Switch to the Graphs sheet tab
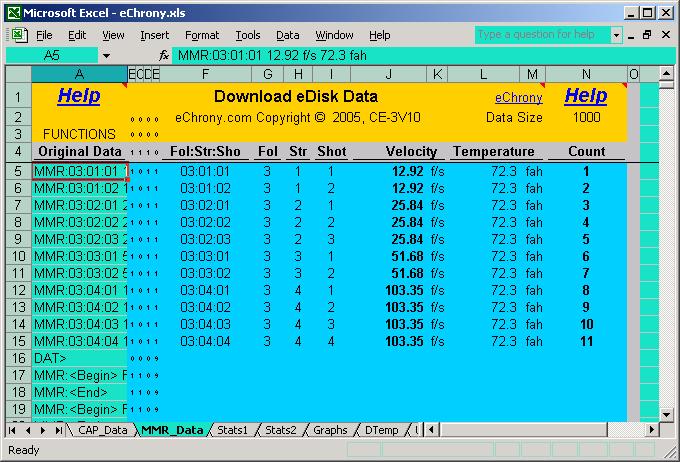This screenshot has height=462, width=680. [x=330, y=430]
